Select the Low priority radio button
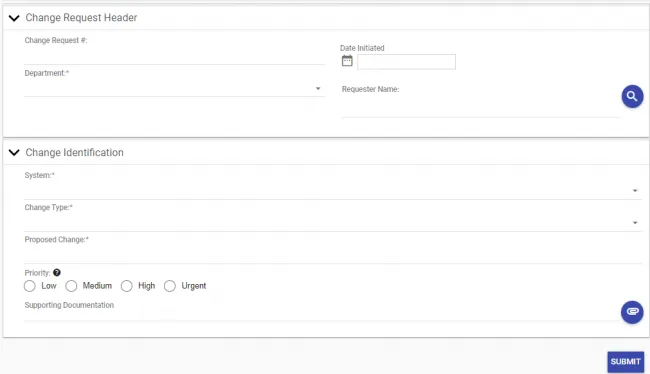The image size is (650, 374). coord(30,286)
